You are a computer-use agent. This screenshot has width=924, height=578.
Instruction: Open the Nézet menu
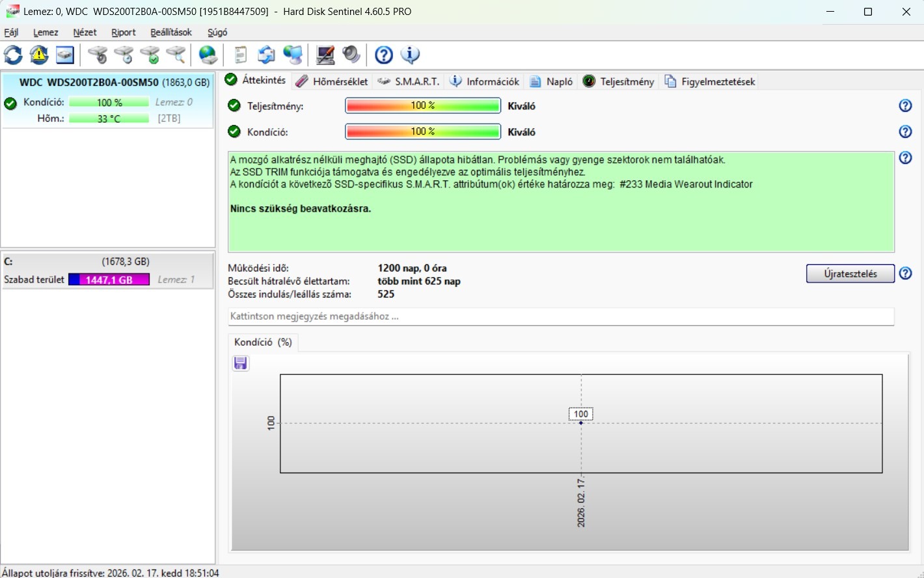point(85,32)
